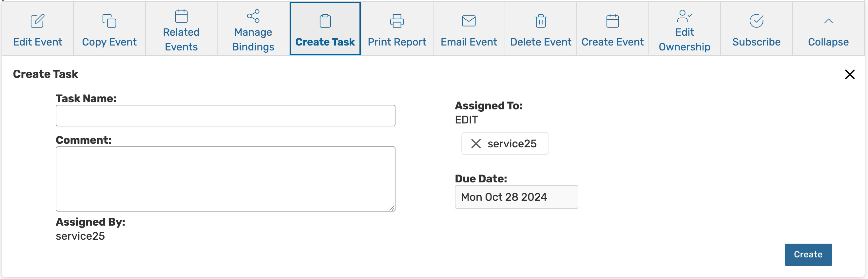This screenshot has width=868, height=279.
Task: Click the Copy Event icon
Action: click(109, 21)
